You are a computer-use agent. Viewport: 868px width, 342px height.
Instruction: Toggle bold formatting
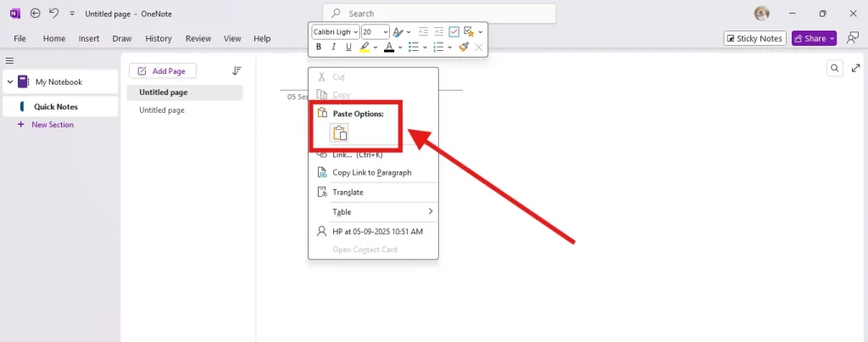319,48
